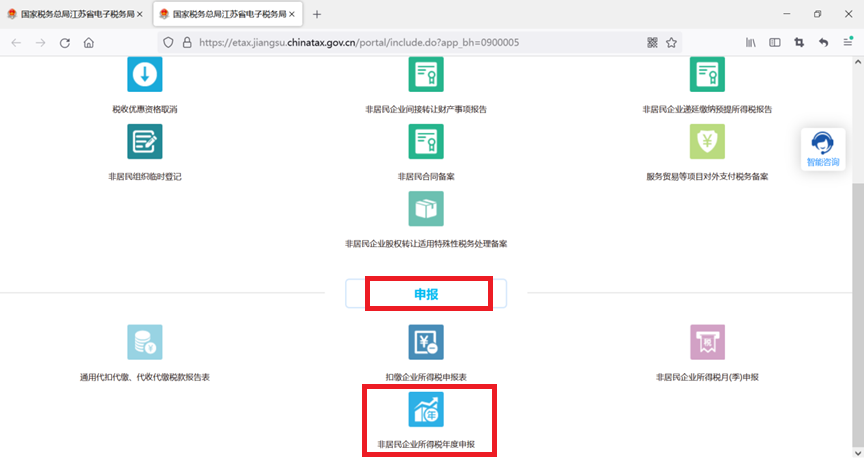The image size is (864, 458).
Task: Click the 非居民组织临时登记 label
Action: [145, 177]
